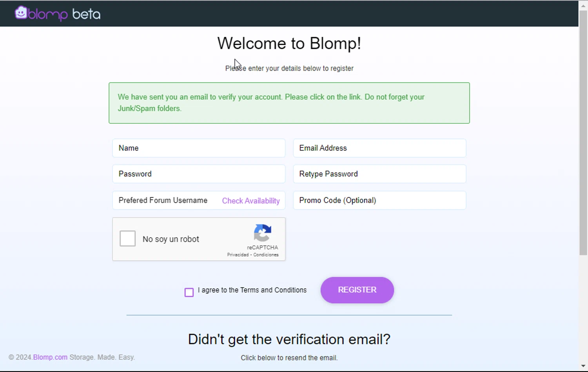The image size is (588, 372).
Task: Click the scrollbar up arrow
Action: [583, 6]
